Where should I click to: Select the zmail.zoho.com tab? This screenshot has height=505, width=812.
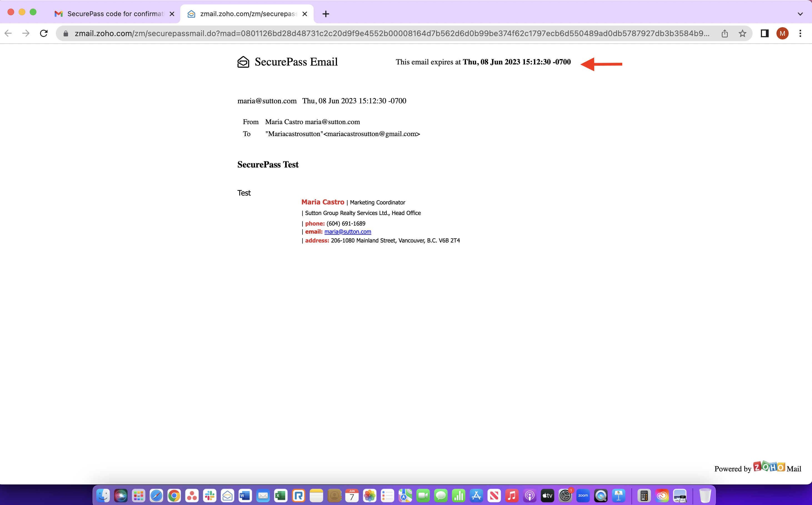click(x=247, y=14)
